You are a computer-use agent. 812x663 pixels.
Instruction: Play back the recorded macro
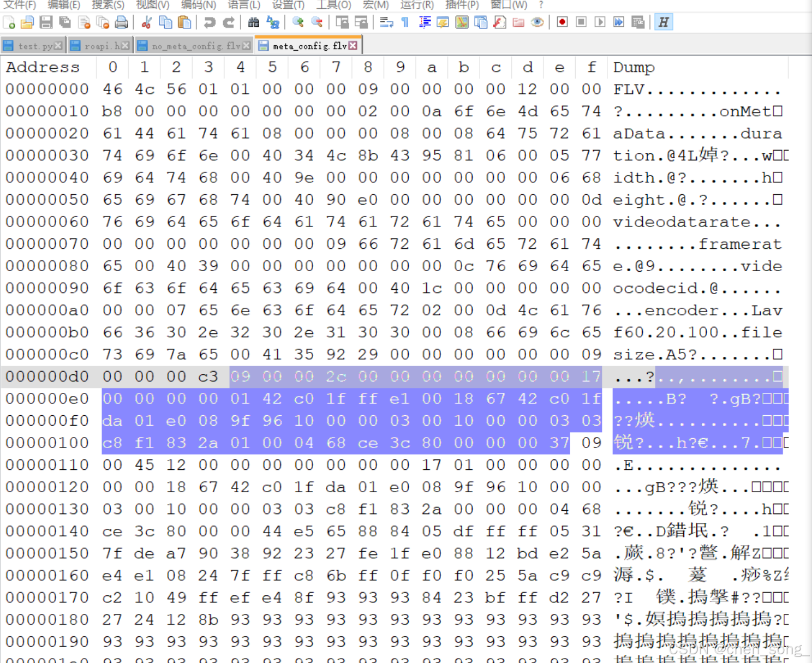[600, 22]
